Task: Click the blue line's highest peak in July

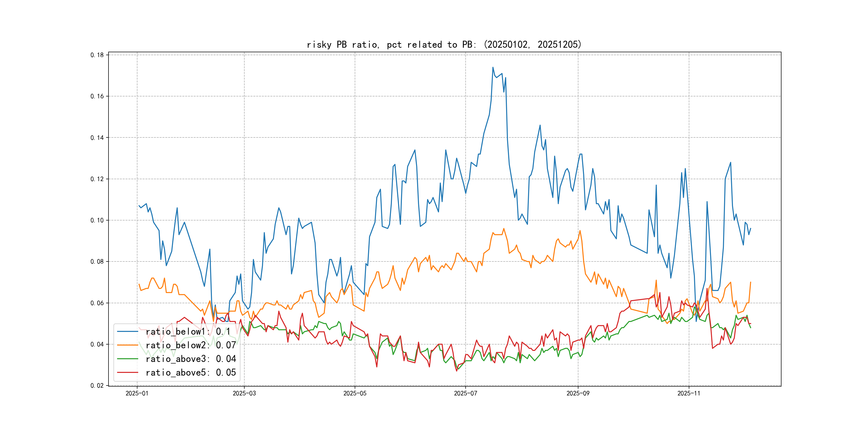Action: (493, 68)
